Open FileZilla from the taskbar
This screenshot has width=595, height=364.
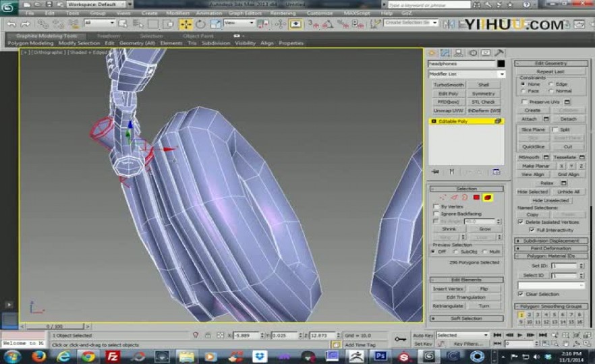click(112, 357)
